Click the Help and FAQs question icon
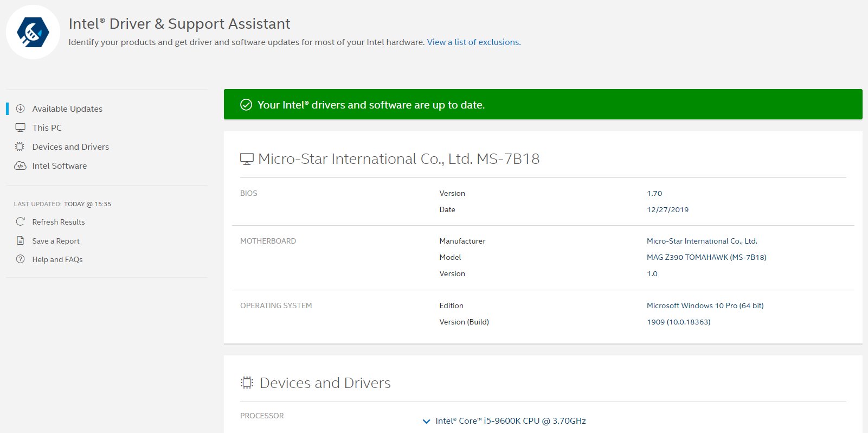Screen dimensions: 868x433 tap(21, 259)
